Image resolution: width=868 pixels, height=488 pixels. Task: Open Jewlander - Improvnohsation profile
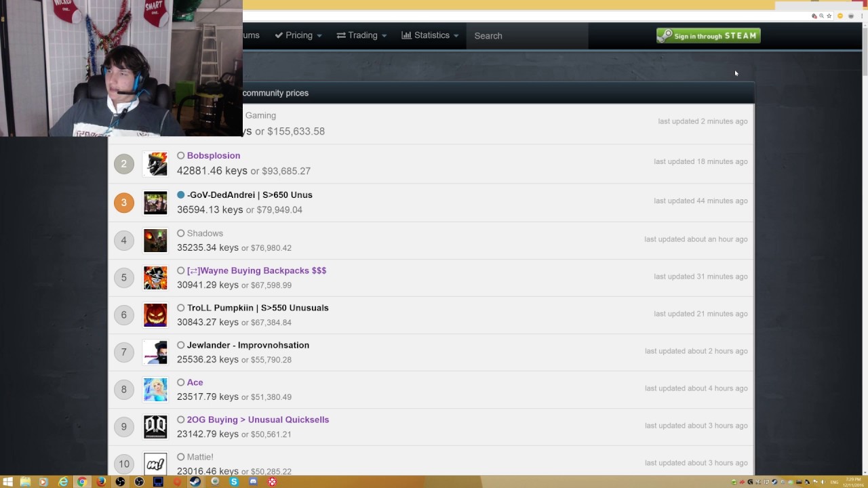[x=248, y=345]
